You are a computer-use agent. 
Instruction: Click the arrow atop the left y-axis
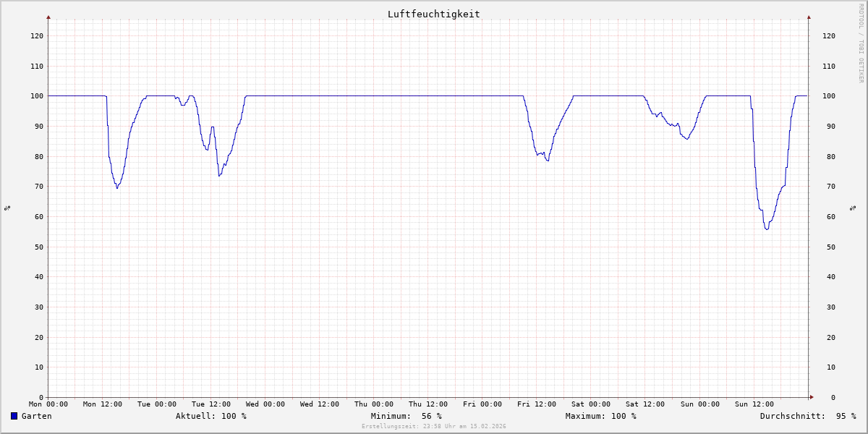pyautogui.click(x=48, y=17)
